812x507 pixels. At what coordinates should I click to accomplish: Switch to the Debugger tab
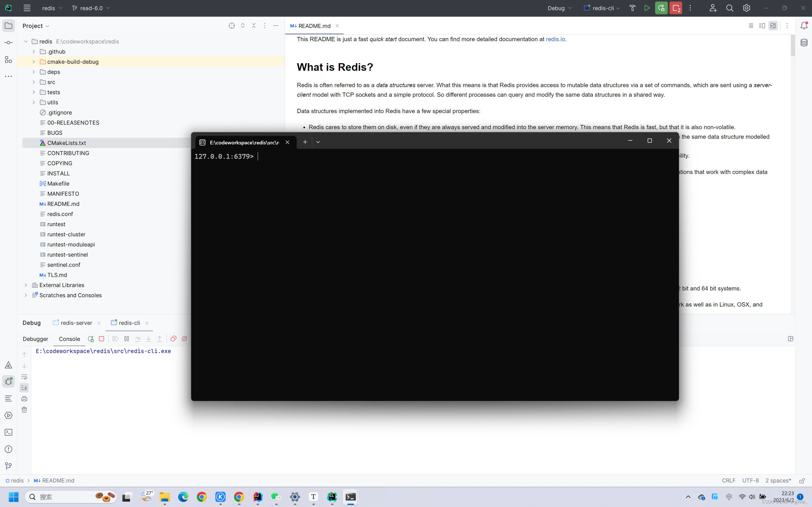coord(36,339)
